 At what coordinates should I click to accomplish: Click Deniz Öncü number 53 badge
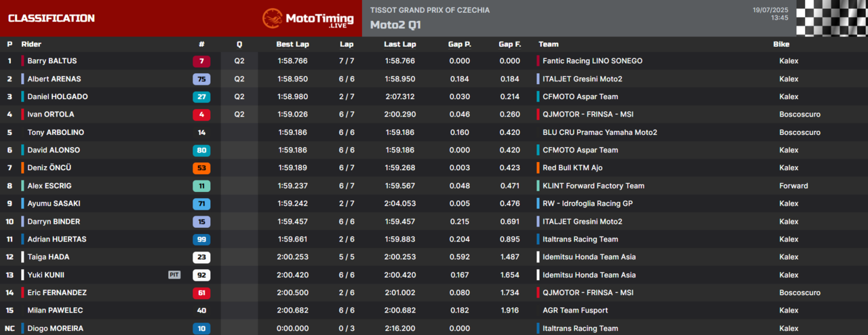pos(201,167)
